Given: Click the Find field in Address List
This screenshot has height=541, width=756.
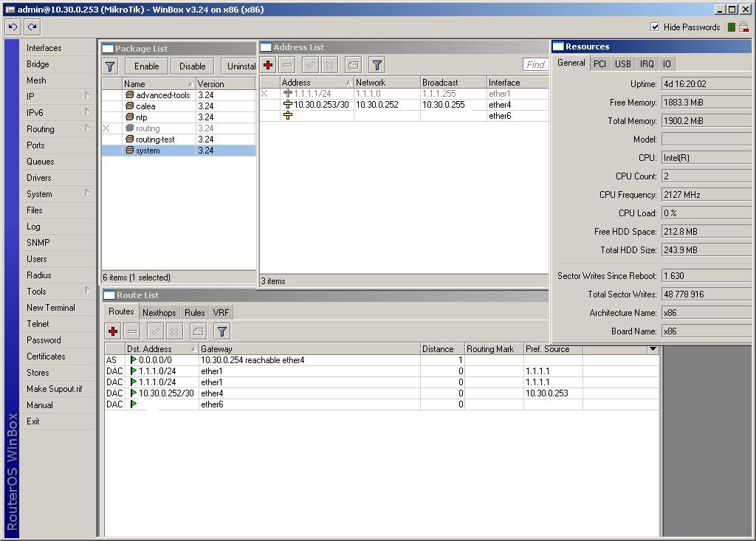Looking at the screenshot, I should pyautogui.click(x=536, y=65).
